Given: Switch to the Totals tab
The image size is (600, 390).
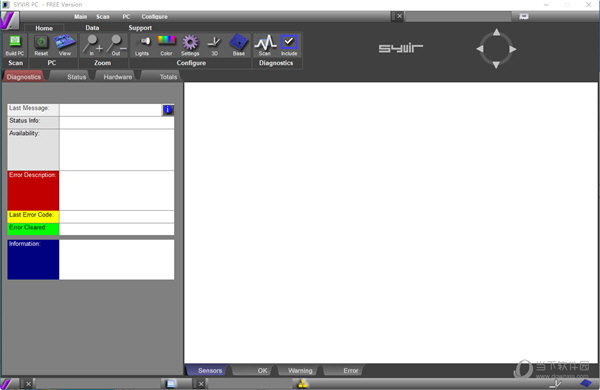Looking at the screenshot, I should tap(168, 77).
